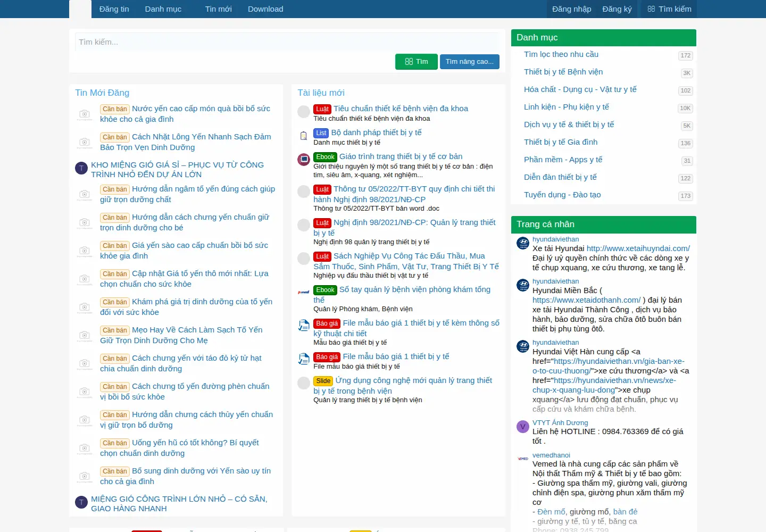The height and width of the screenshot is (532, 766).
Task: Click the Ebook tag on Giáo trình trang thiết bị
Action: point(325,157)
